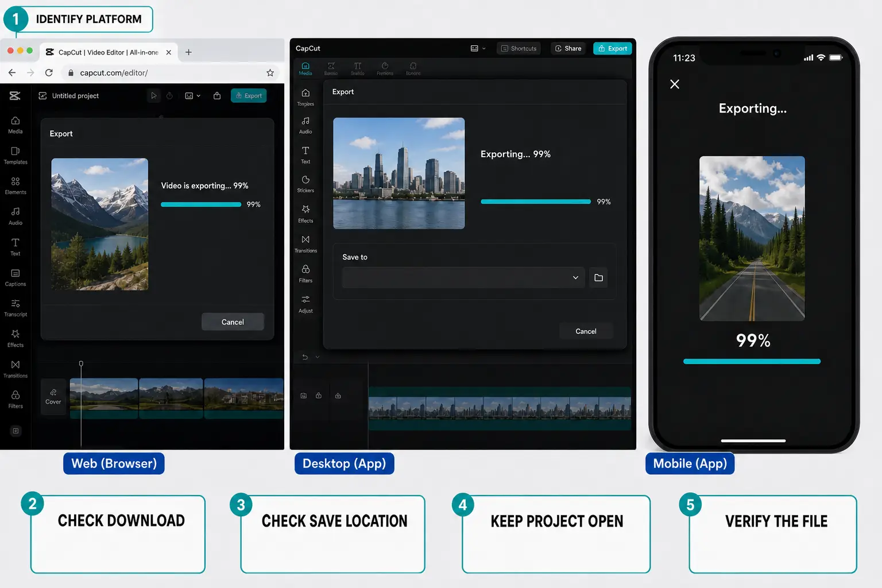Image resolution: width=882 pixels, height=588 pixels.
Task: Click Share button in desktop app
Action: [x=568, y=48]
